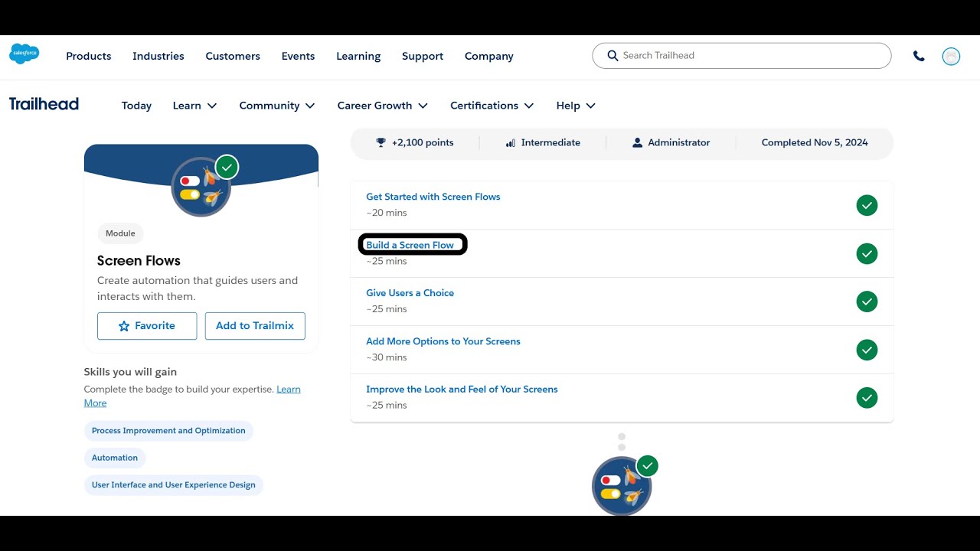Open Give Users a Choice unit
The width and height of the screenshot is (980, 551).
[410, 293]
